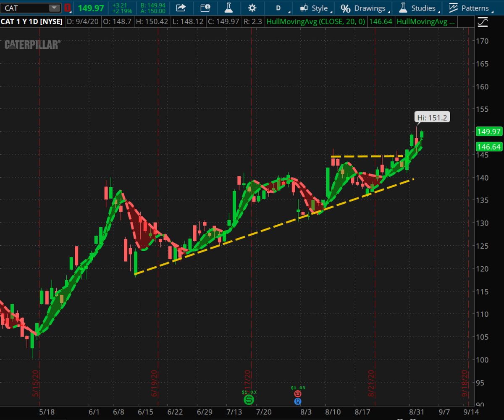This screenshot has height=420, width=504.
Task: Select the yellow dashed rising trendline
Action: tap(274, 227)
